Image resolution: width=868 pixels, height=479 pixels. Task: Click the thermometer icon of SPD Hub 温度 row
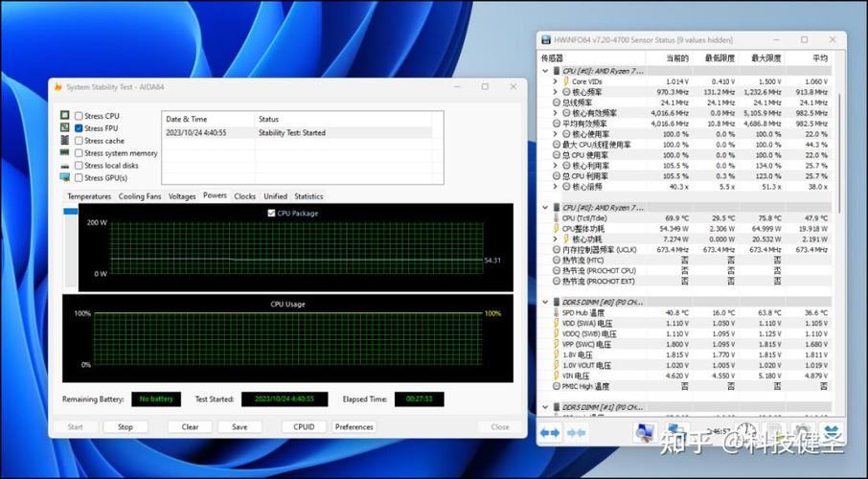557,313
